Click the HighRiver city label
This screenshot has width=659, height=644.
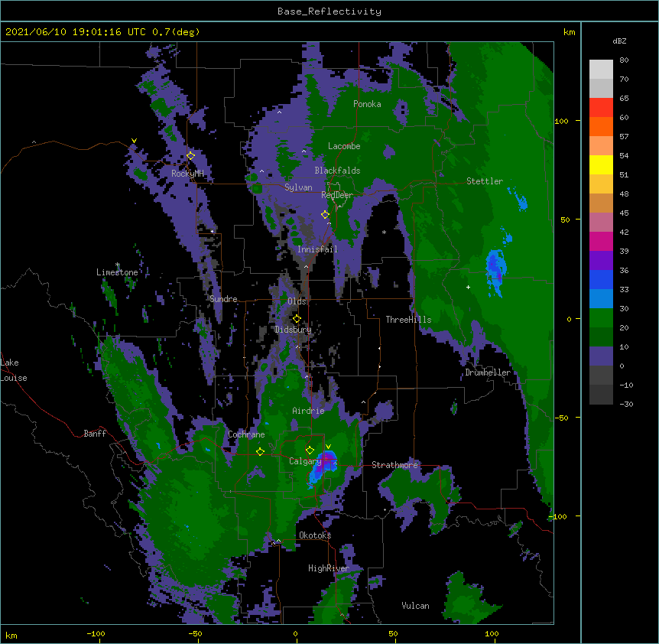pos(329,568)
